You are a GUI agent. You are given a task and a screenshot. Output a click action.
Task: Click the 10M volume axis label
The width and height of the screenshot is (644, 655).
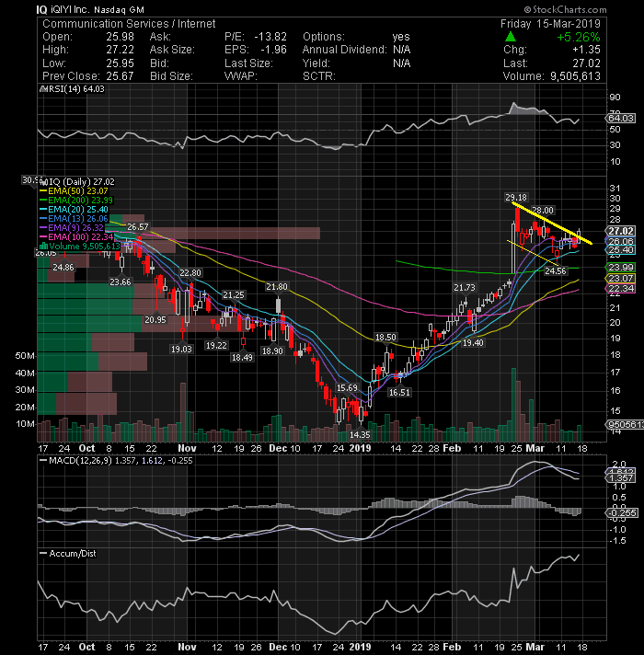(x=25, y=424)
